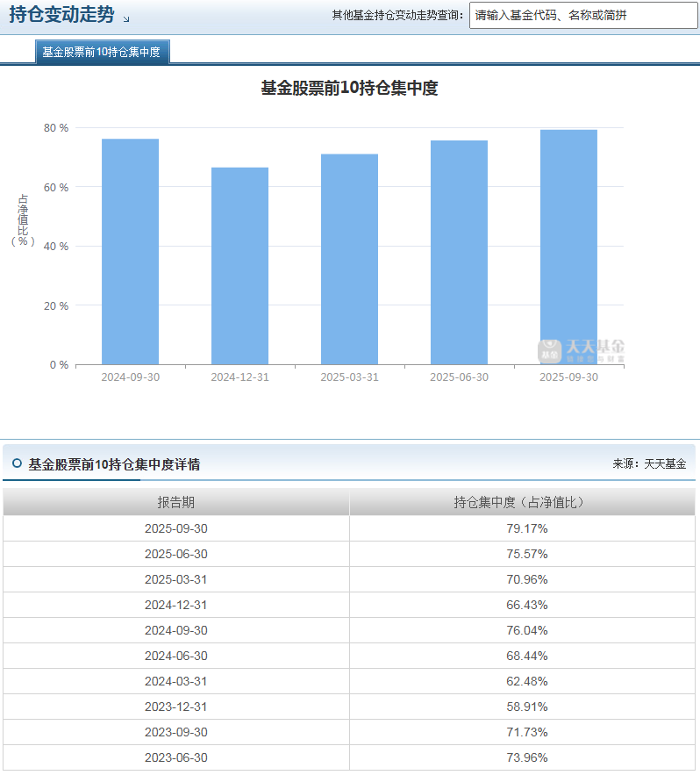Click the value 71.73%
This screenshot has width=700, height=775.
[x=527, y=732]
